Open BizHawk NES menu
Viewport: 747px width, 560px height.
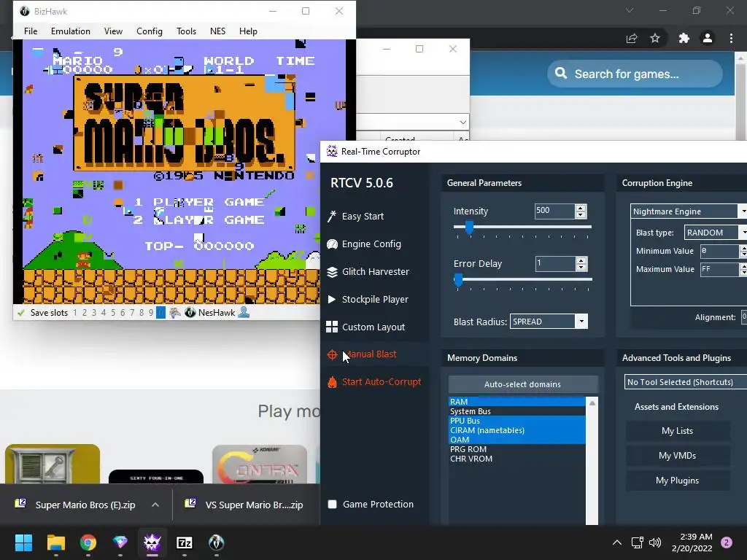pyautogui.click(x=217, y=31)
